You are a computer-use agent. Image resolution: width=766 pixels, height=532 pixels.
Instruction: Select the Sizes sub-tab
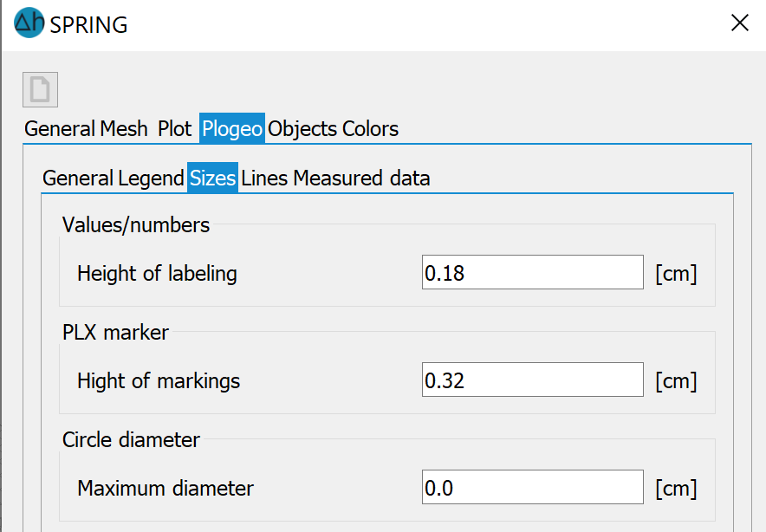pos(212,178)
